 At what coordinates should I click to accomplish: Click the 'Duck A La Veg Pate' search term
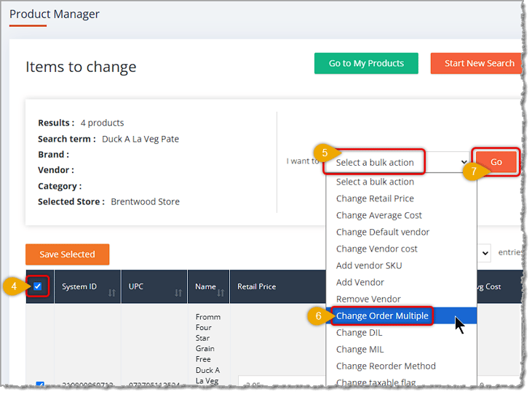(x=140, y=139)
